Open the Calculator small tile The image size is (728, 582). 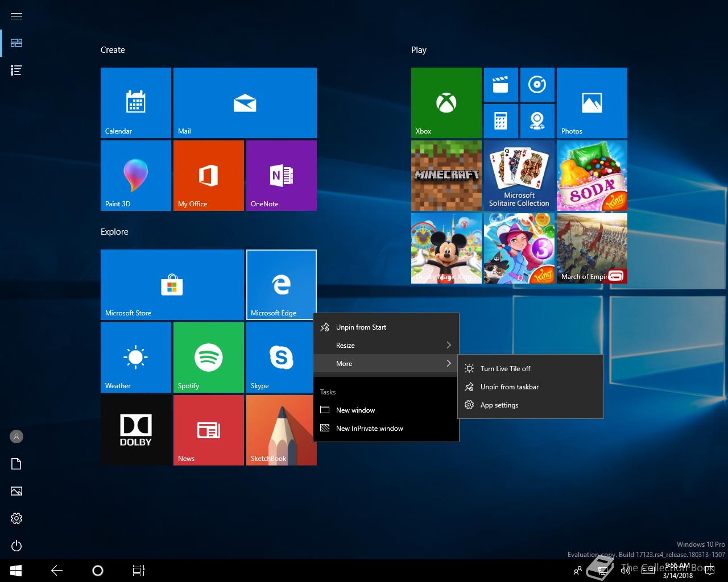(x=500, y=120)
